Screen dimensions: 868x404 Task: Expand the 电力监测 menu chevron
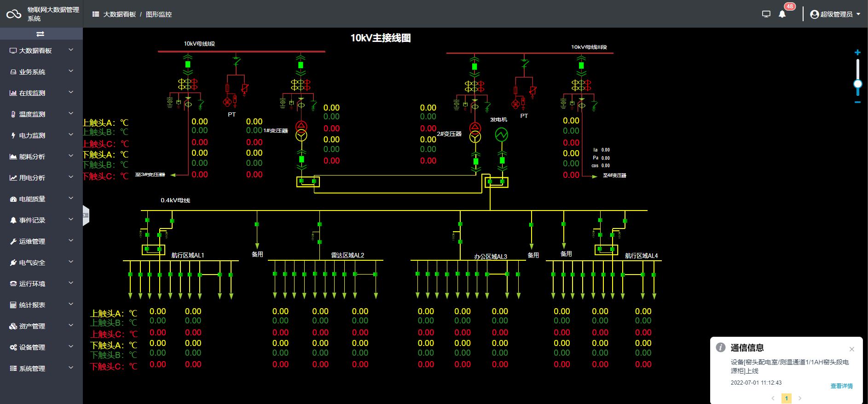pyautogui.click(x=71, y=135)
